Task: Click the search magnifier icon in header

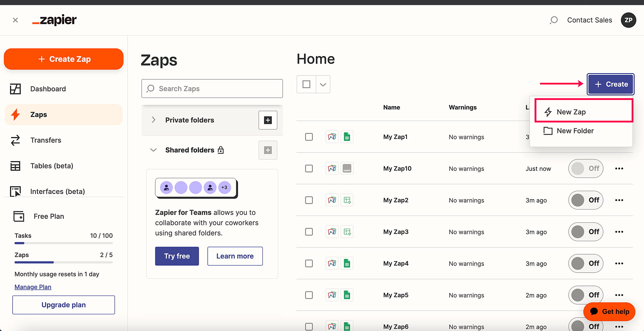Action: coord(554,20)
